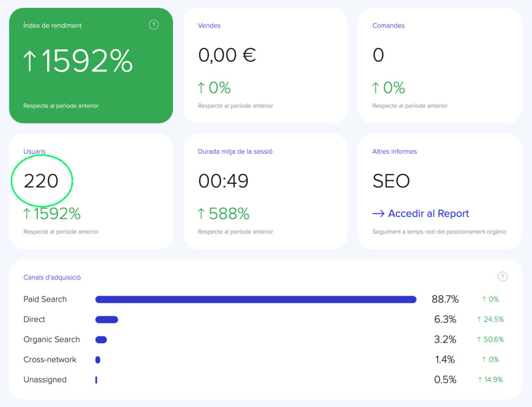Image resolution: width=532 pixels, height=407 pixels.
Task: Click the up arrow beside 588% session change
Action: [x=202, y=214]
